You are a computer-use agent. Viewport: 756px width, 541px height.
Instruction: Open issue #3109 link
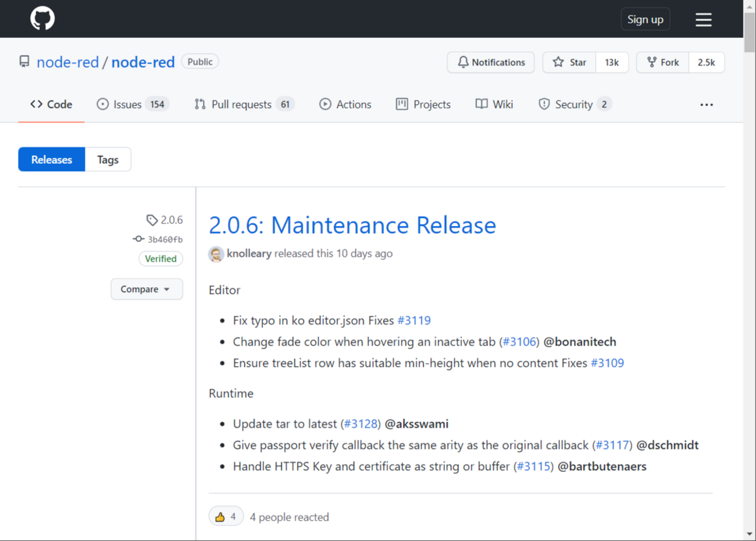coord(607,363)
